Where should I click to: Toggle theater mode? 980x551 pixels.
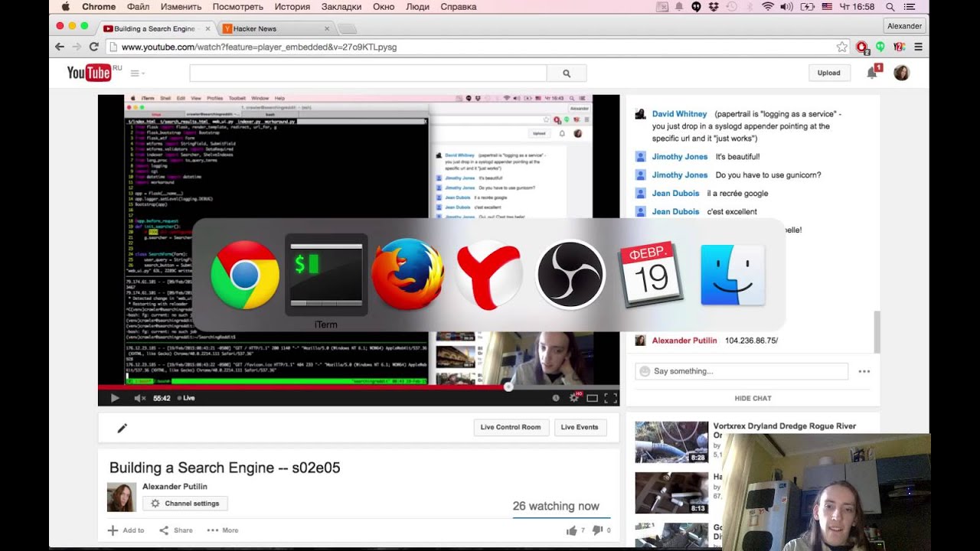(x=592, y=398)
